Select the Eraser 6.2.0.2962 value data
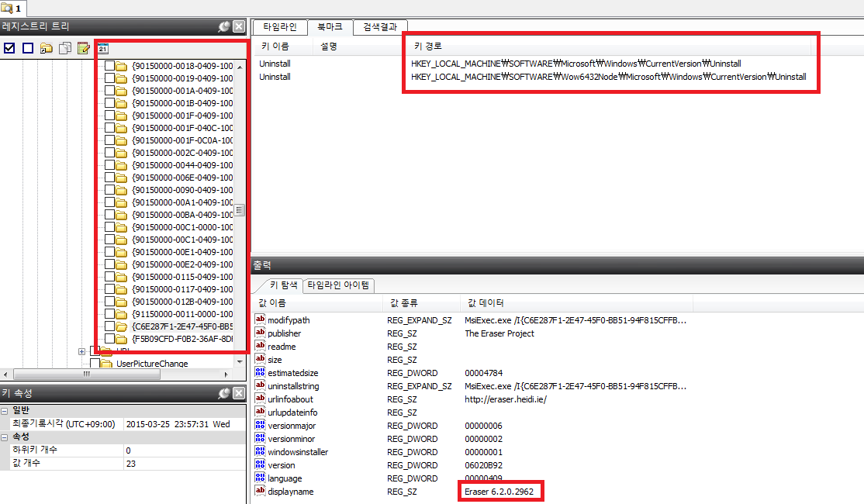Screen dimensions: 864x504 (499, 492)
